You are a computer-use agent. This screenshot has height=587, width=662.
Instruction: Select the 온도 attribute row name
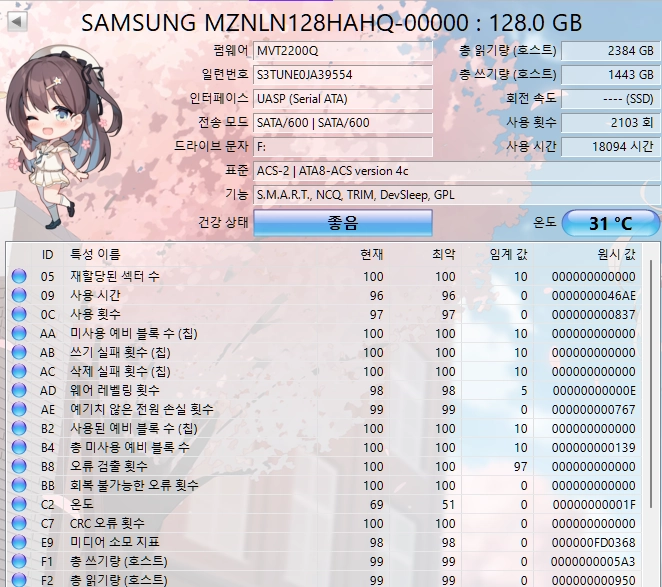[81, 504]
